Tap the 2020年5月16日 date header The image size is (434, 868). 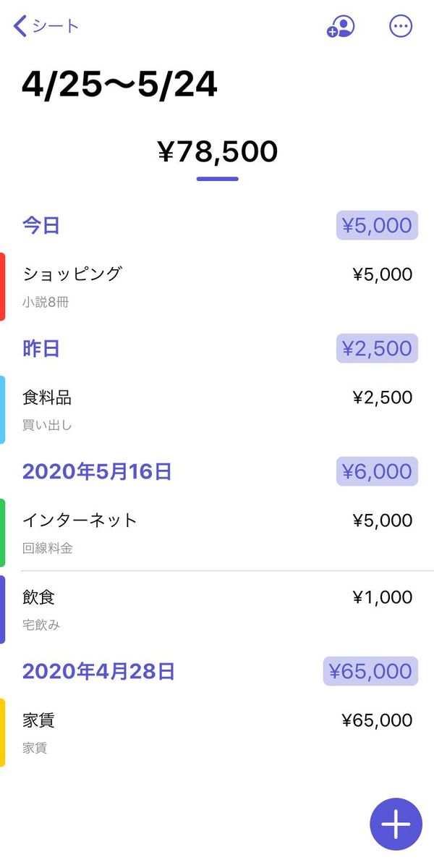click(x=97, y=471)
